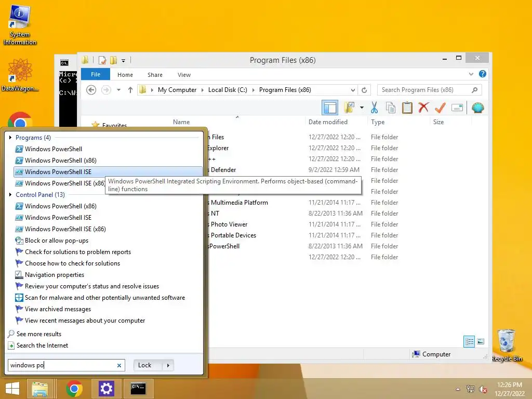532x399 pixels.
Task: Click the scissors Cut icon
Action: 374,108
